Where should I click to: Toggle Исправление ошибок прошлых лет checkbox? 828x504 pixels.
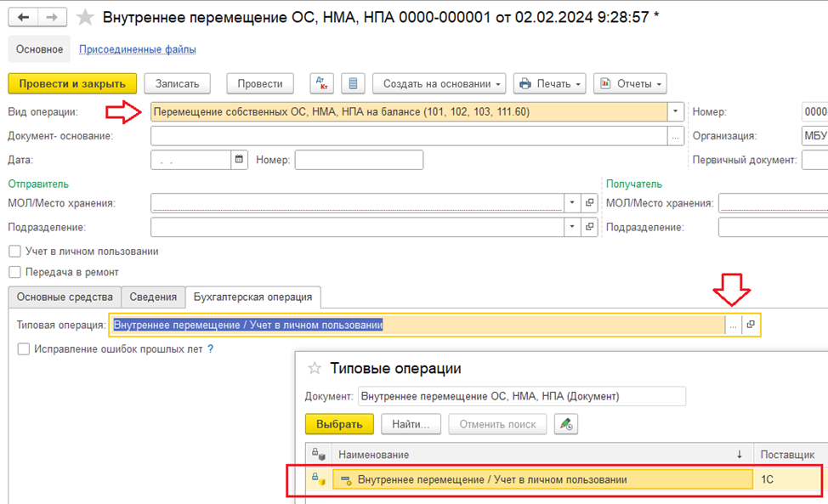click(x=23, y=348)
